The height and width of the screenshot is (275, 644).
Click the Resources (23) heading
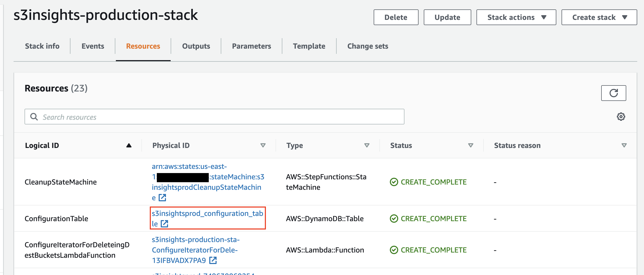pyautogui.click(x=56, y=88)
